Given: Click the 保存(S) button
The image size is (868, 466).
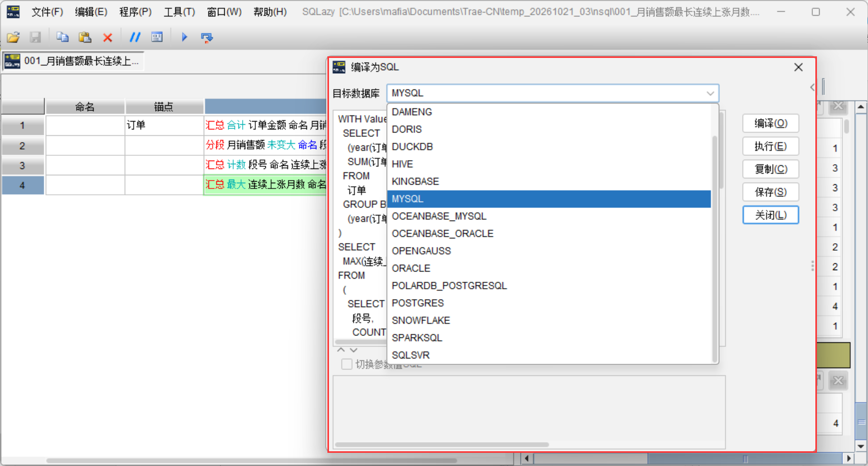Looking at the screenshot, I should point(771,192).
